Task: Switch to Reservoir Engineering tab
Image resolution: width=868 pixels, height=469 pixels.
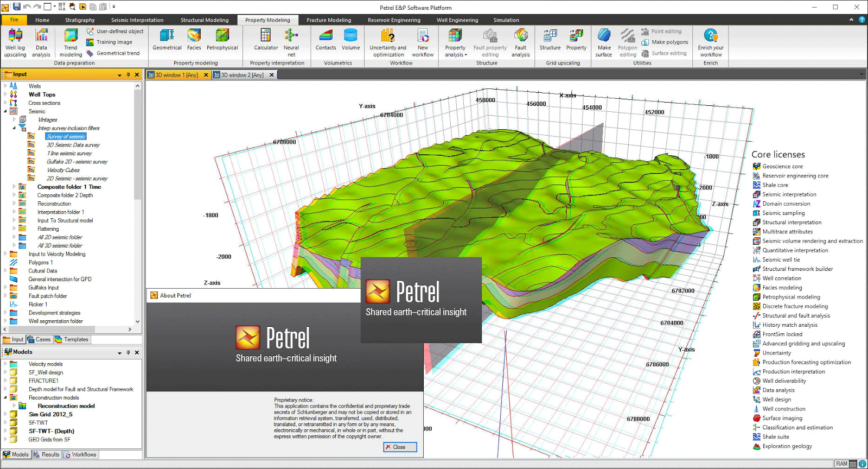Action: coord(394,20)
